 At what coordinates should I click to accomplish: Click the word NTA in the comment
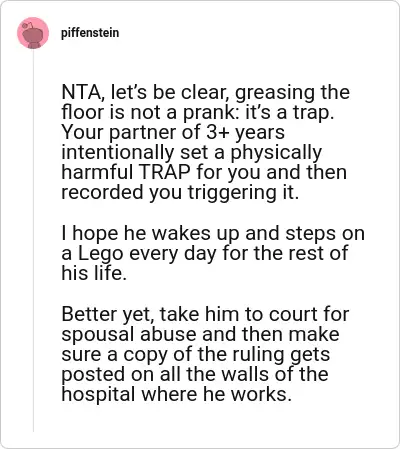[x=82, y=92]
